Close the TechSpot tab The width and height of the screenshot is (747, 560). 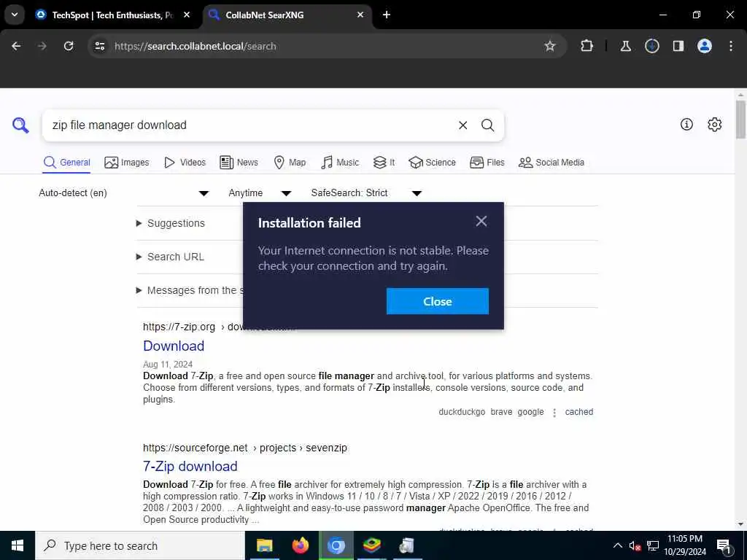pyautogui.click(x=187, y=15)
